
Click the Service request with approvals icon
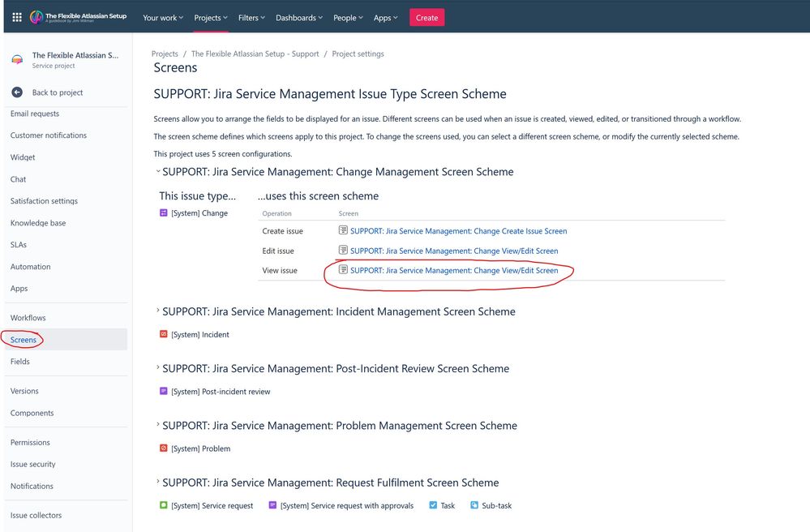tap(272, 505)
